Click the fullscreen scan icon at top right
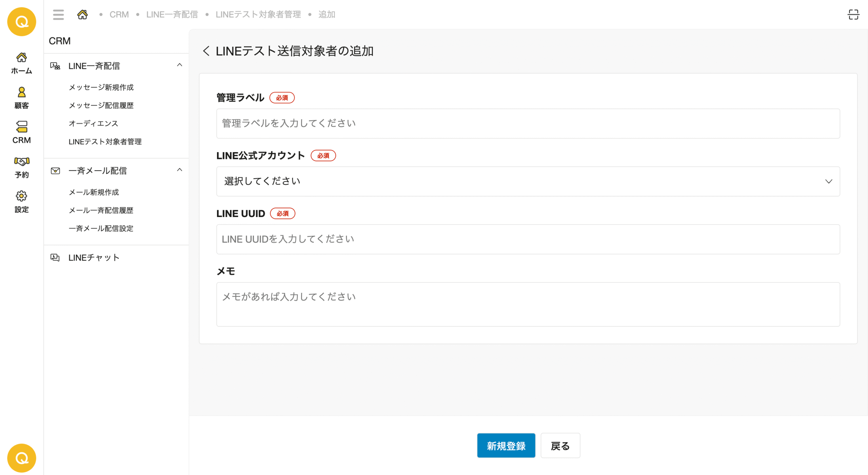 click(853, 15)
